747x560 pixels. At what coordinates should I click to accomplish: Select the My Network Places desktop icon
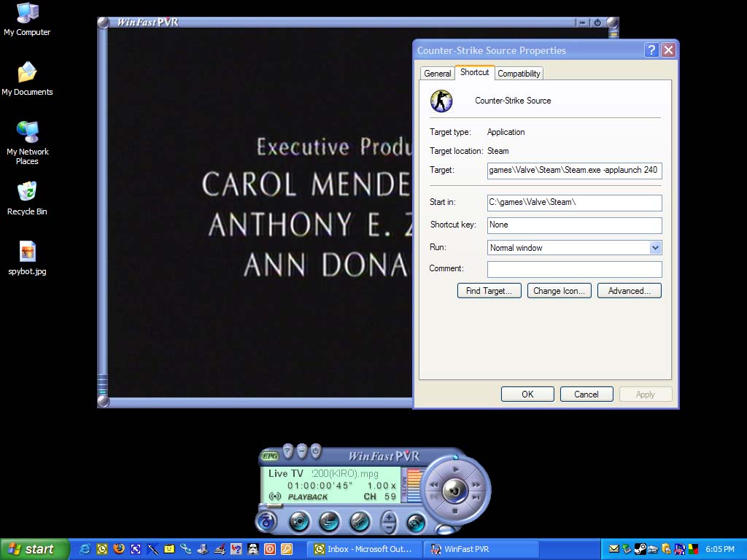(x=27, y=143)
